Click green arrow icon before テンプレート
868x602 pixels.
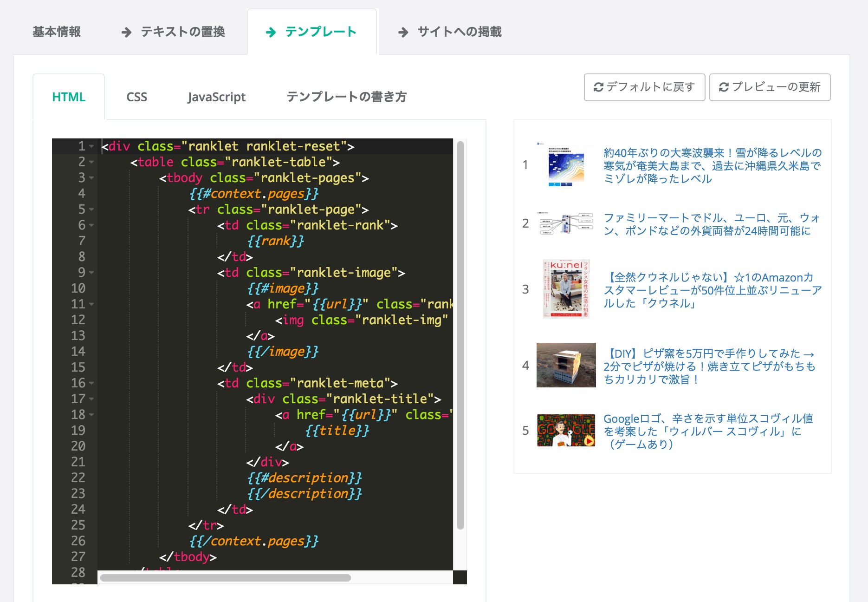click(x=271, y=32)
